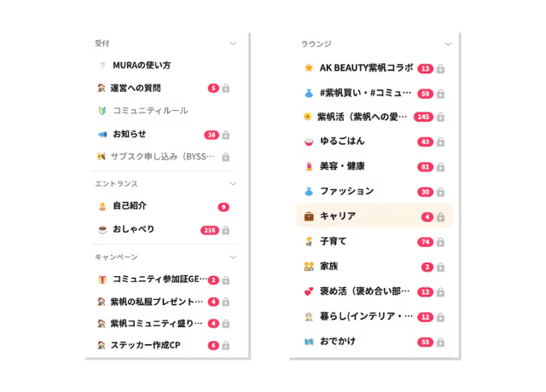This screenshot has width=546, height=392.
Task: Open the MURAの使い方 channel
Action: [164, 66]
